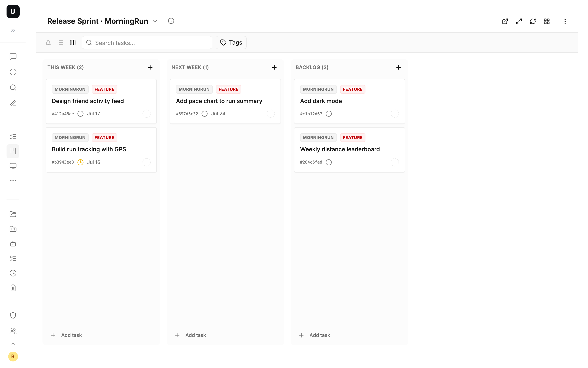
Task: Toggle status circle on Add dark mode card
Action: coord(329,114)
